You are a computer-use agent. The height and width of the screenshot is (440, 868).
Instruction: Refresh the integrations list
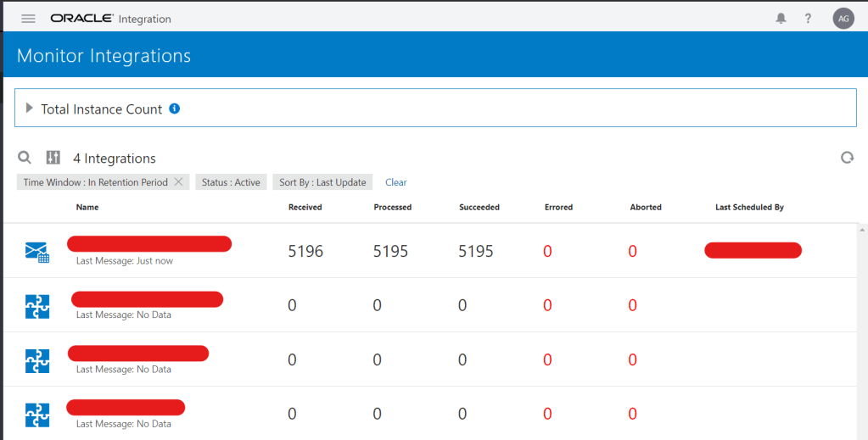pyautogui.click(x=846, y=158)
